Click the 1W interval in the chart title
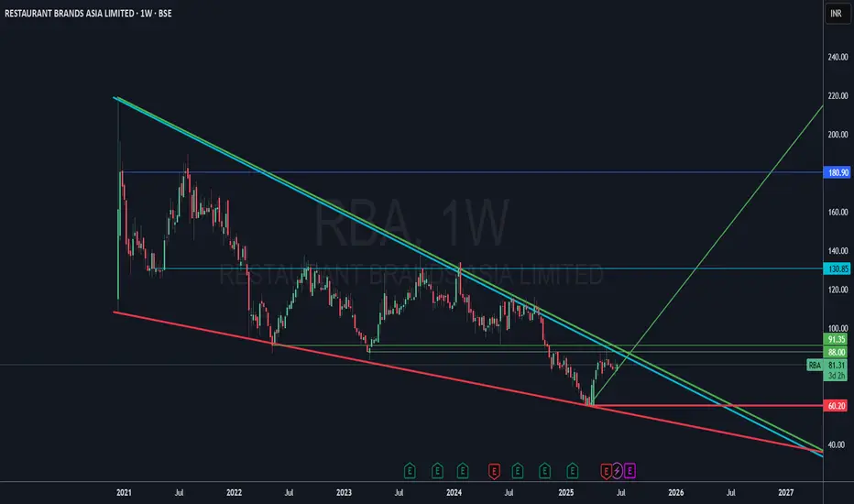 (x=146, y=13)
